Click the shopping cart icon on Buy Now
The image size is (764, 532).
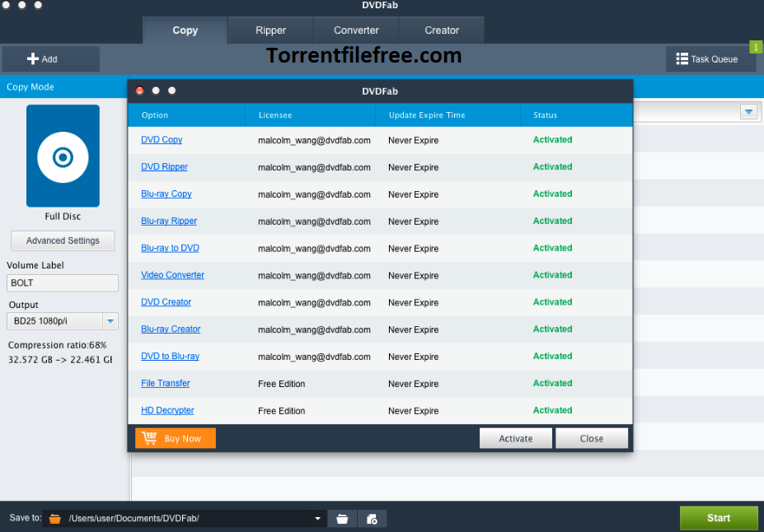(x=149, y=438)
